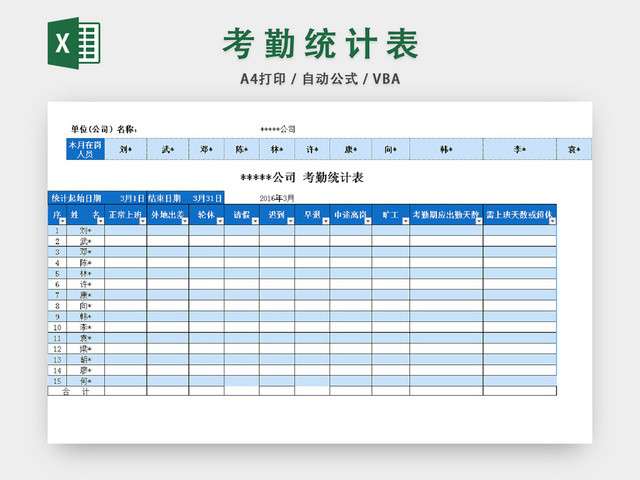Select 袁* in the 本月在岗人员 row

[574, 149]
